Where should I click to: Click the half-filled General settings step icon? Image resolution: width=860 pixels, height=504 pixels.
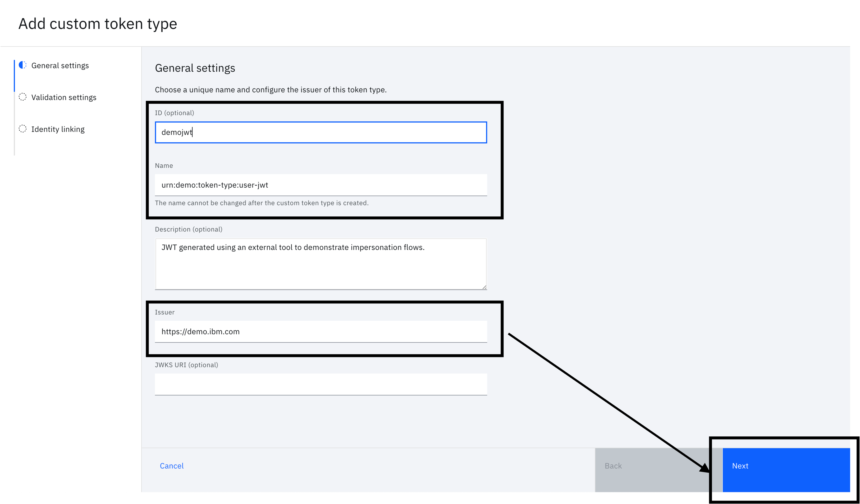(x=23, y=65)
